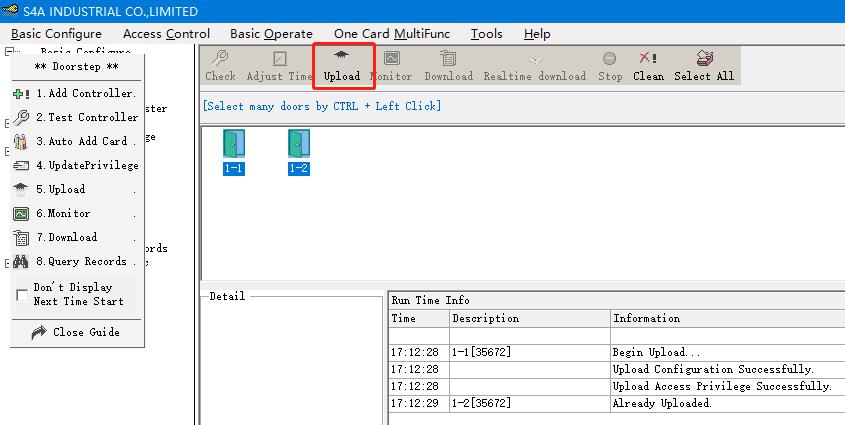Click the Download toolbar icon
This screenshot has width=845, height=425.
[448, 66]
